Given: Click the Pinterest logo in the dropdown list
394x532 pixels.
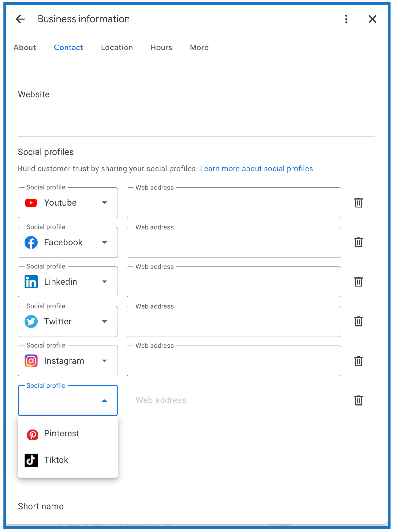Looking at the screenshot, I should click(32, 435).
